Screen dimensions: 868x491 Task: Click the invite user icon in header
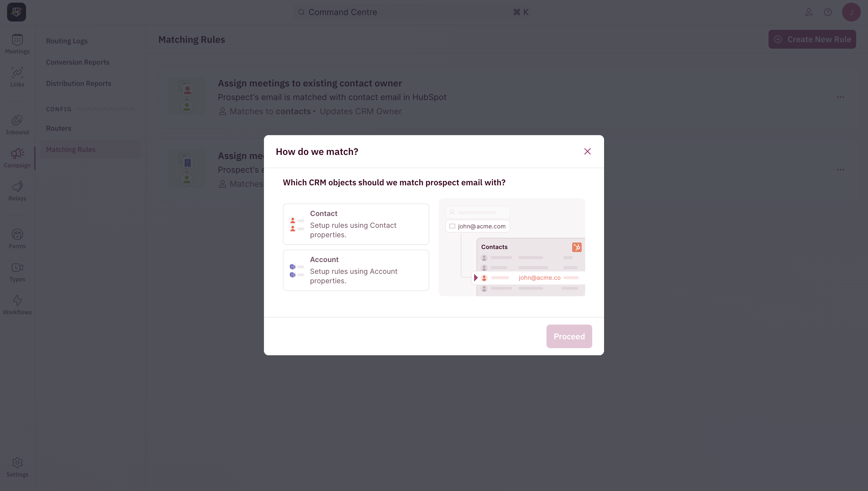(x=809, y=12)
